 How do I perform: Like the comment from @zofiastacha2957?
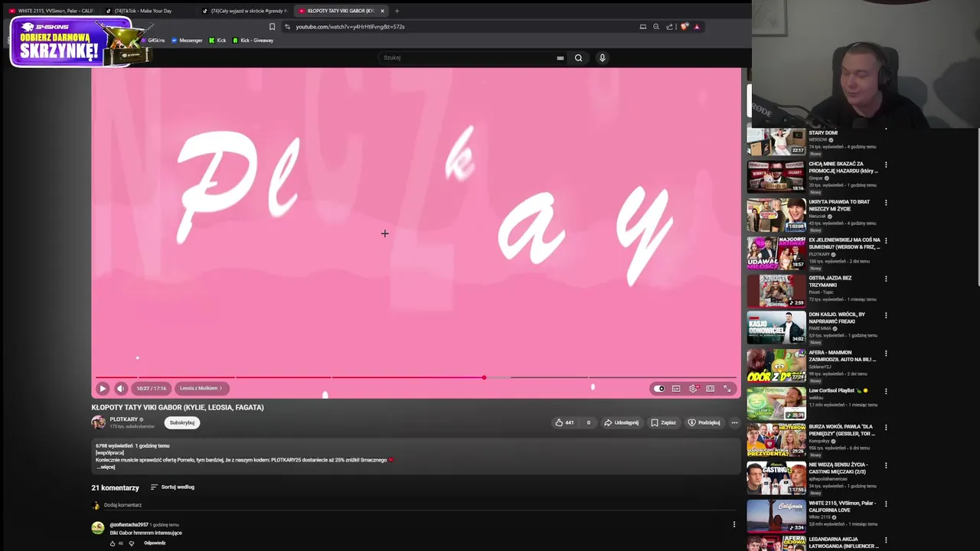pos(113,543)
